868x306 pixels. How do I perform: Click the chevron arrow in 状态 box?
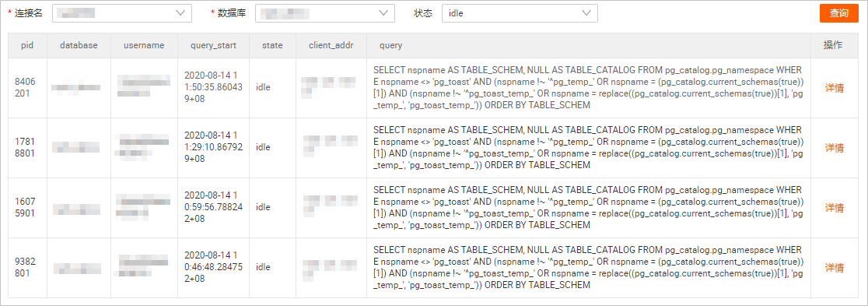coord(586,13)
